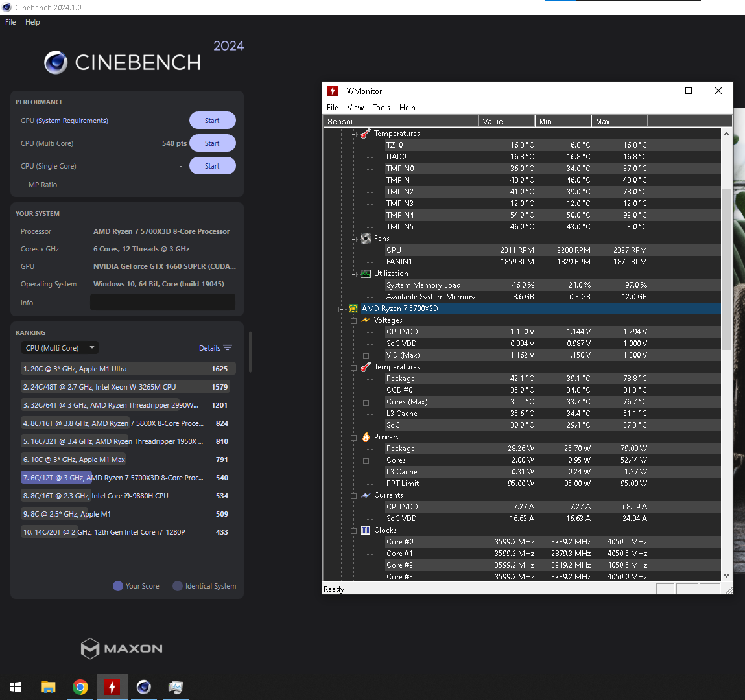
Task: Click the Maxon logo at the bottom
Action: click(122, 648)
